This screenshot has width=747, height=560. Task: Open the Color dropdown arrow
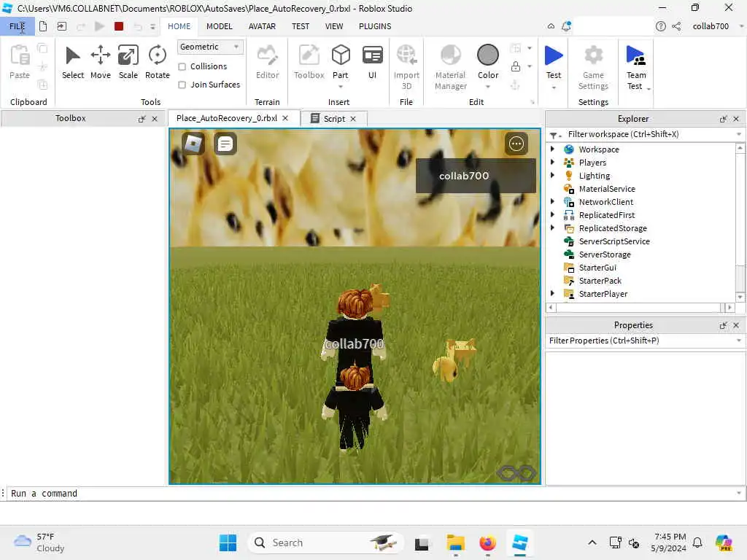[x=488, y=87]
